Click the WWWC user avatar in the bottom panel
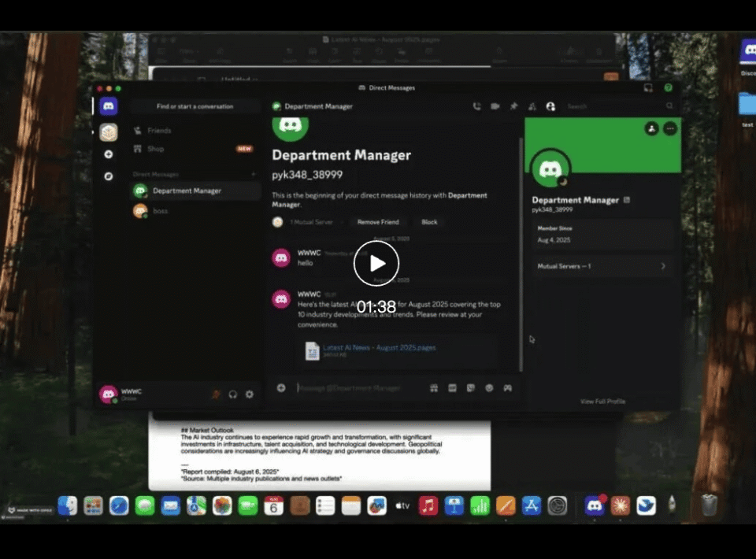Screen dimensions: 756x559 point(108,394)
